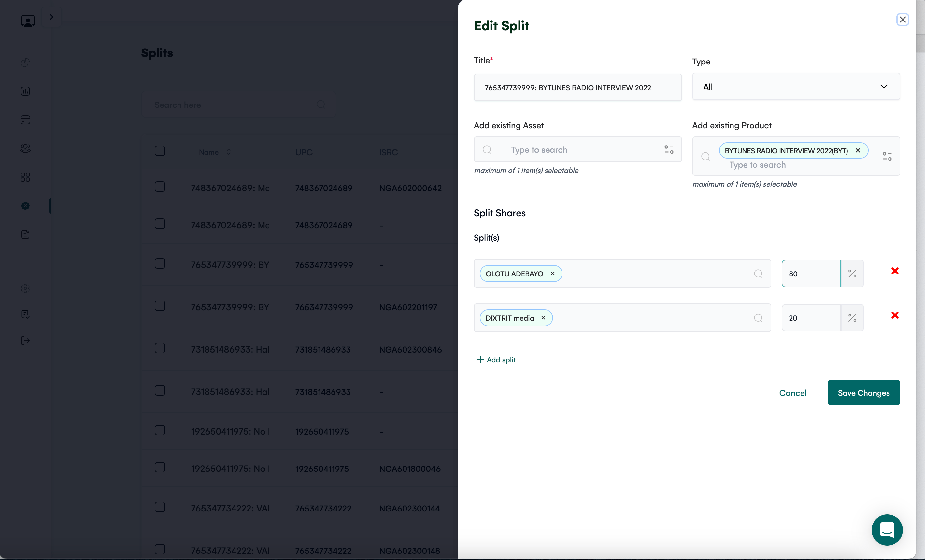The width and height of the screenshot is (925, 560).
Task: Delete the OLOTU ADEBAYO split row
Action: tap(895, 271)
